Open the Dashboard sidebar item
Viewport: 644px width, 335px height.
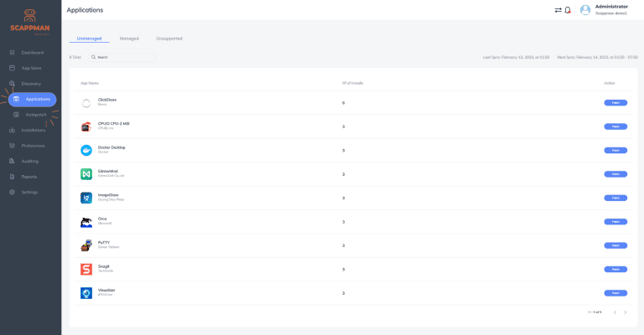tap(32, 52)
